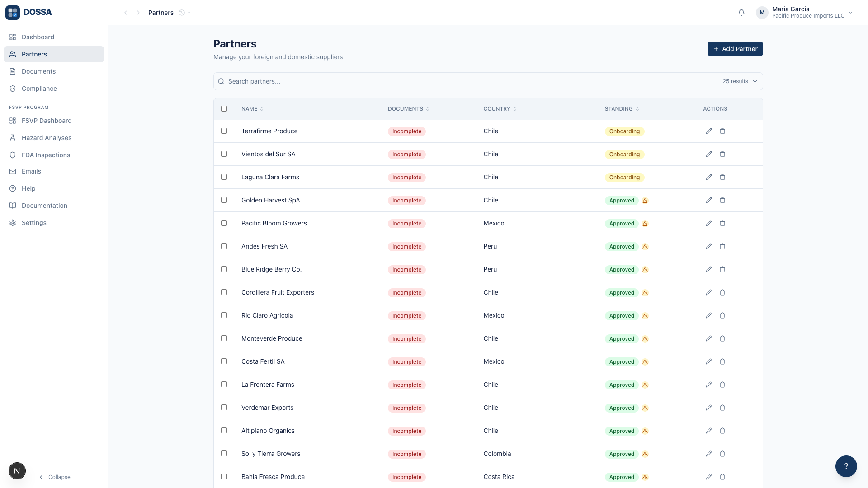Open the Golden Harvest SpA partner

pos(270,200)
